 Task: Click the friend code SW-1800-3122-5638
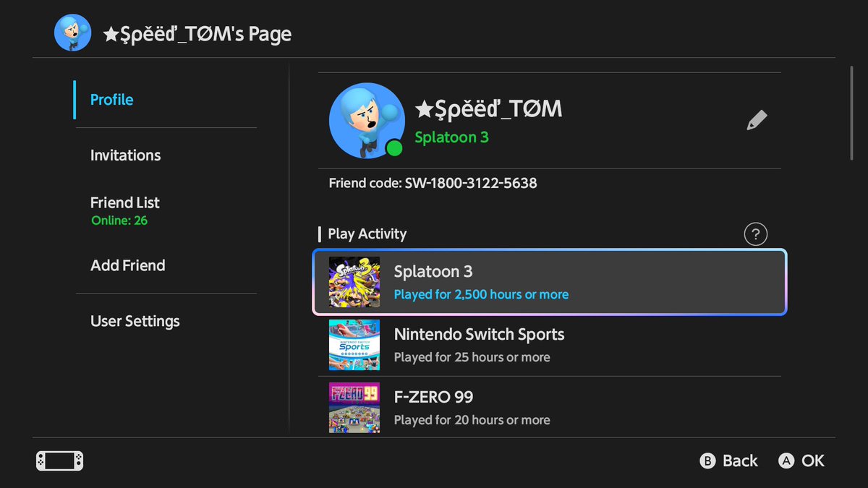pos(471,183)
